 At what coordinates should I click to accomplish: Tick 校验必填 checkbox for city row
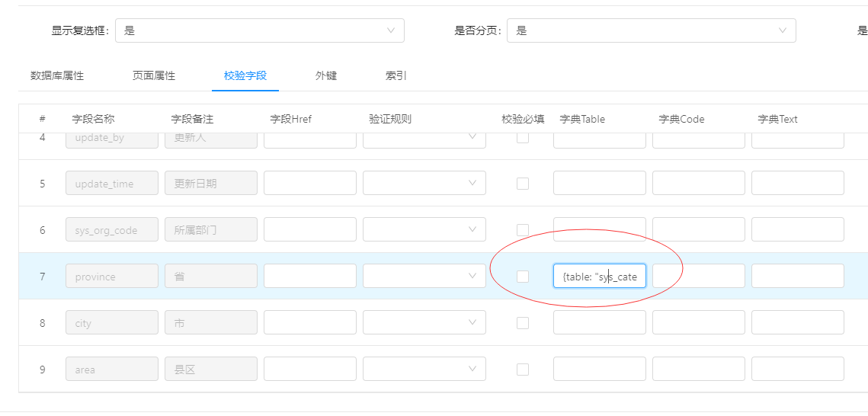[x=523, y=322]
